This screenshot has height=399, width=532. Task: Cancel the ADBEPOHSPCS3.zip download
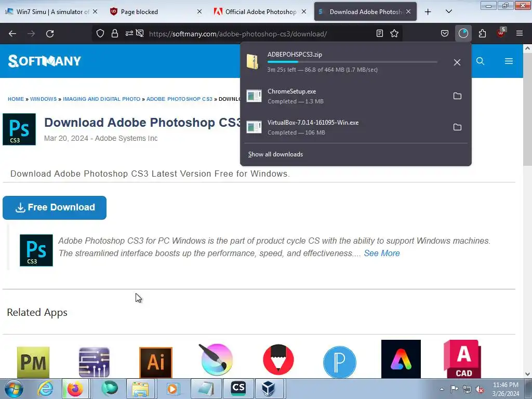[457, 62]
